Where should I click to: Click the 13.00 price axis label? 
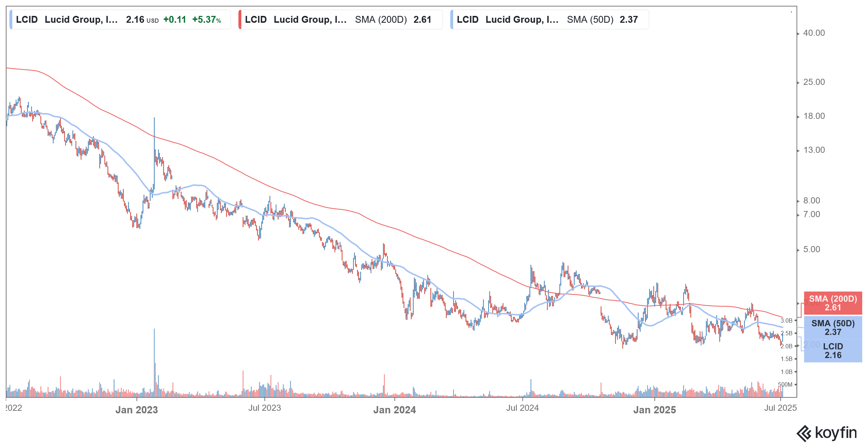click(x=814, y=150)
